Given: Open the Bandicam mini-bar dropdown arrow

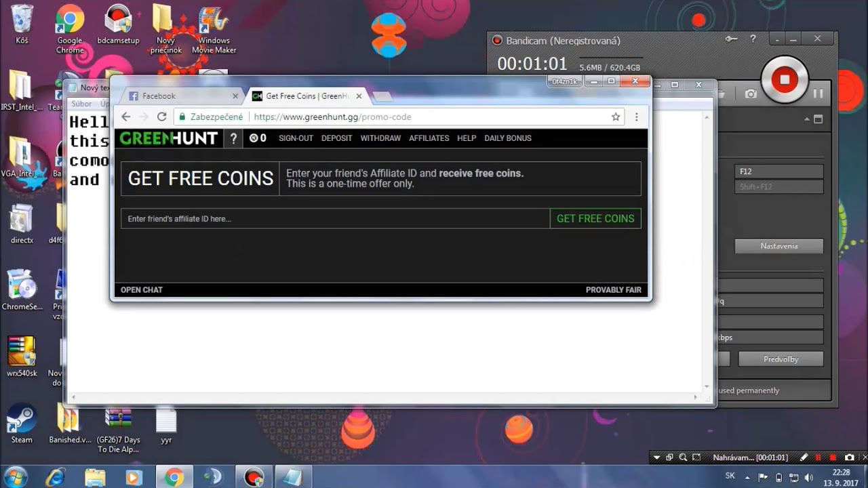Looking at the screenshot, I should pyautogui.click(x=656, y=458).
